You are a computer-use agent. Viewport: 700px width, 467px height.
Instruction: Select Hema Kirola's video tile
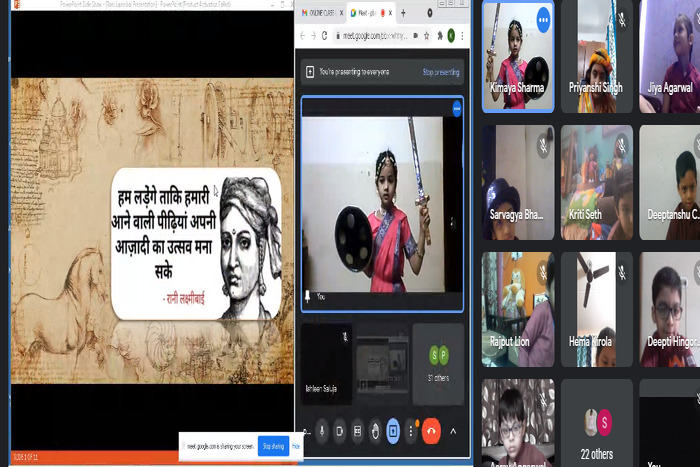point(596,309)
